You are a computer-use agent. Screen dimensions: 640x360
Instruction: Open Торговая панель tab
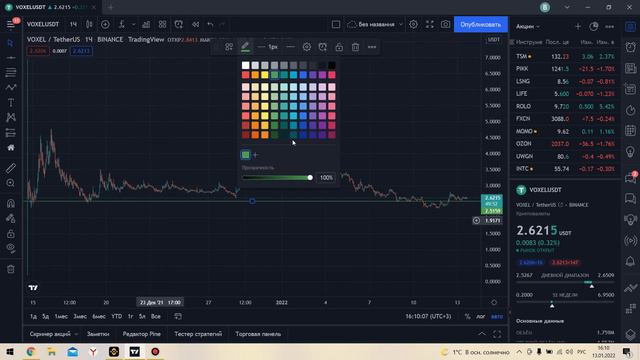[258, 334]
